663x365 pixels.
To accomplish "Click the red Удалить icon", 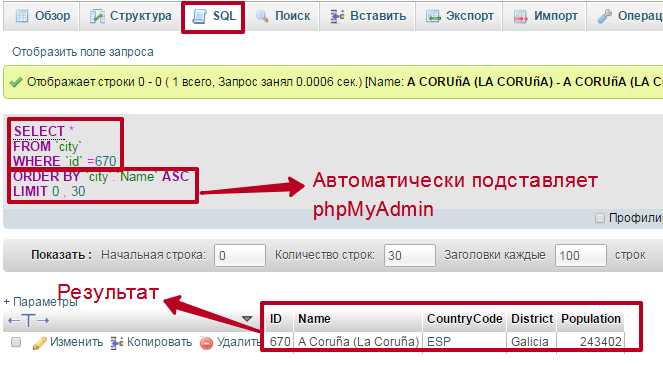I will click(206, 343).
